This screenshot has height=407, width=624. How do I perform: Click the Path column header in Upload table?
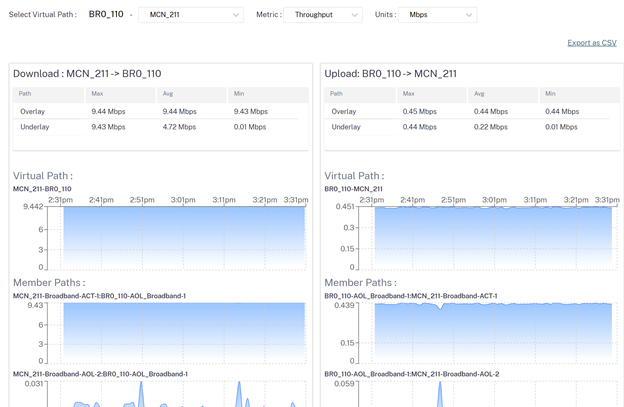coord(360,94)
